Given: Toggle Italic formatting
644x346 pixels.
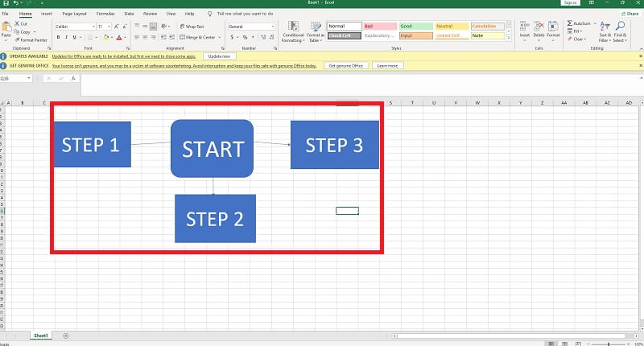Looking at the screenshot, I should point(66,37).
